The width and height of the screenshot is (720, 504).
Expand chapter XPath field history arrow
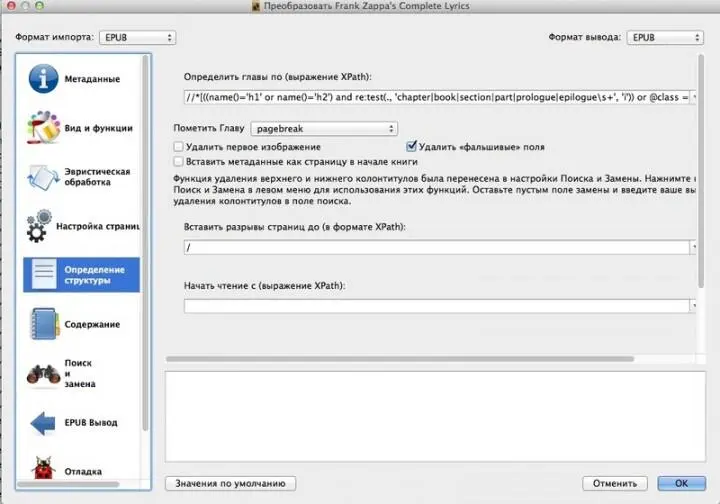[x=693, y=97]
